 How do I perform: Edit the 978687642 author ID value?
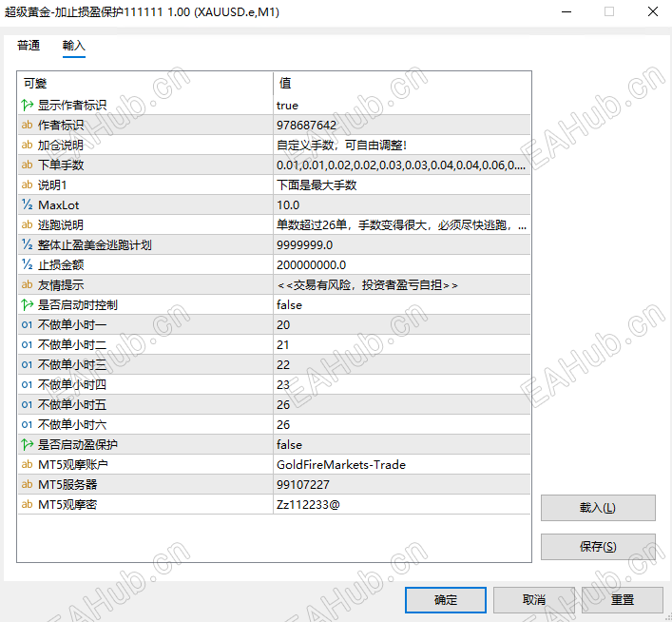pyautogui.click(x=401, y=125)
